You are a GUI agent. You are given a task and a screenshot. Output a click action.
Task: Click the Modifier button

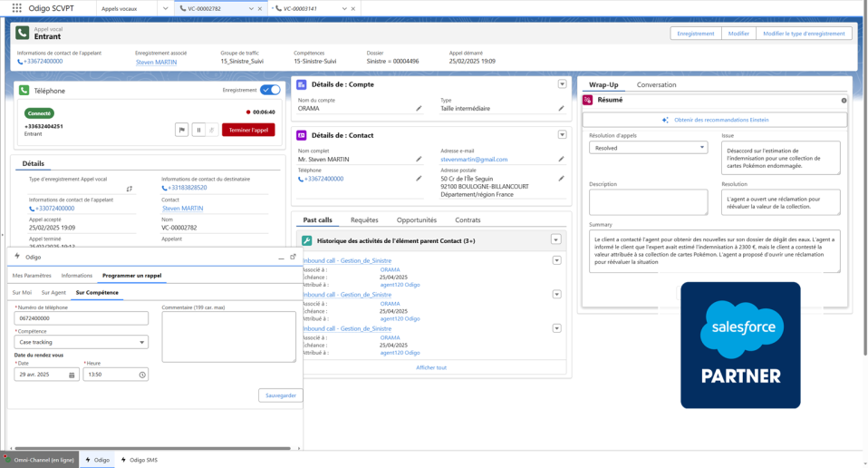(x=738, y=34)
